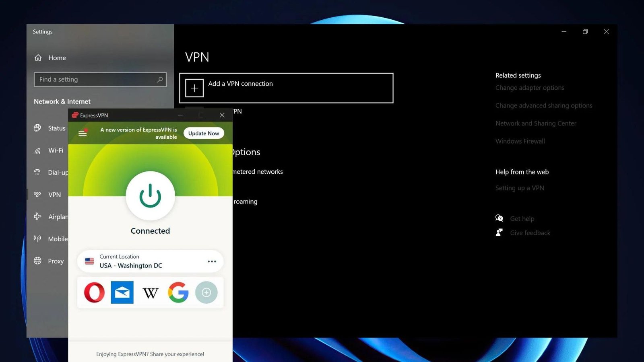Open Network and Sharing Center
The width and height of the screenshot is (644, 362).
tap(536, 123)
